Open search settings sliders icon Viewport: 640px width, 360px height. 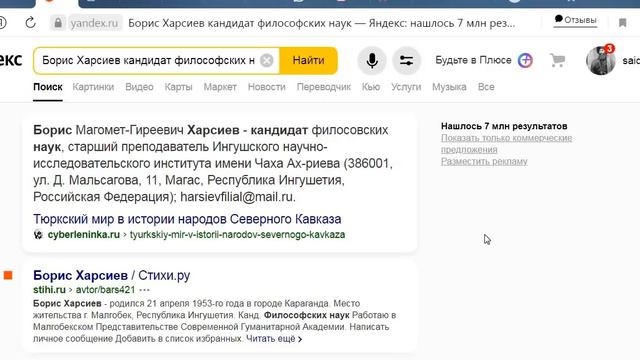point(406,60)
